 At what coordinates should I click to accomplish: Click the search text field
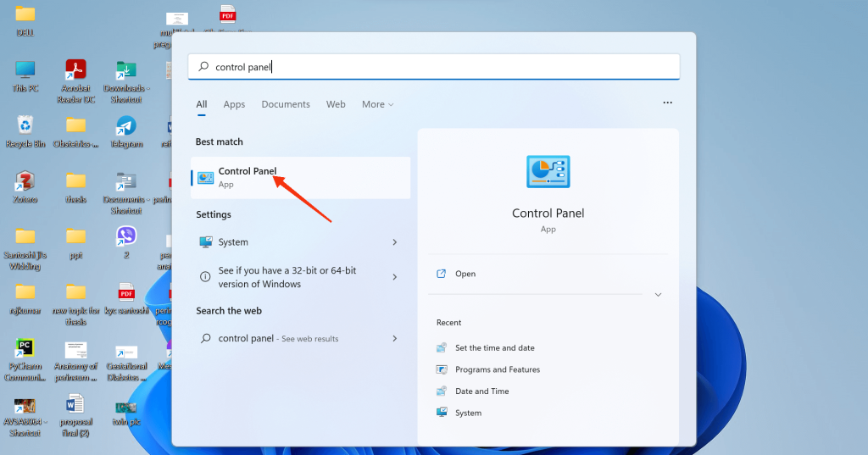pos(434,67)
